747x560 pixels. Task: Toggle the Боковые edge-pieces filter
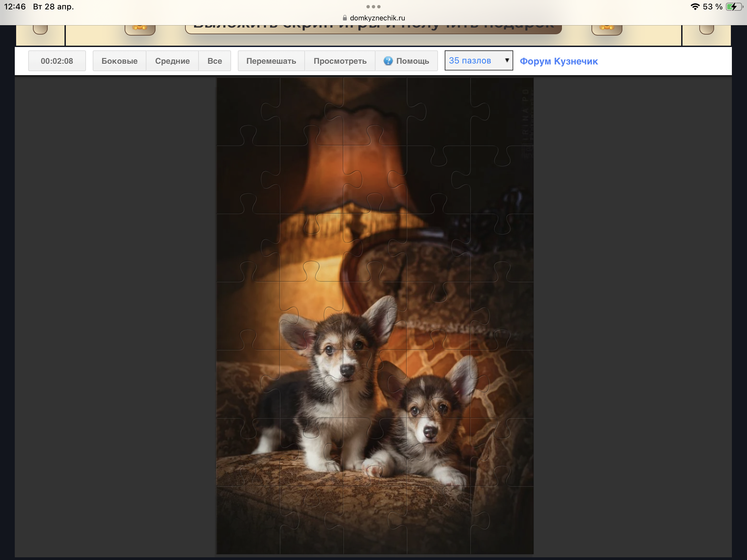119,61
